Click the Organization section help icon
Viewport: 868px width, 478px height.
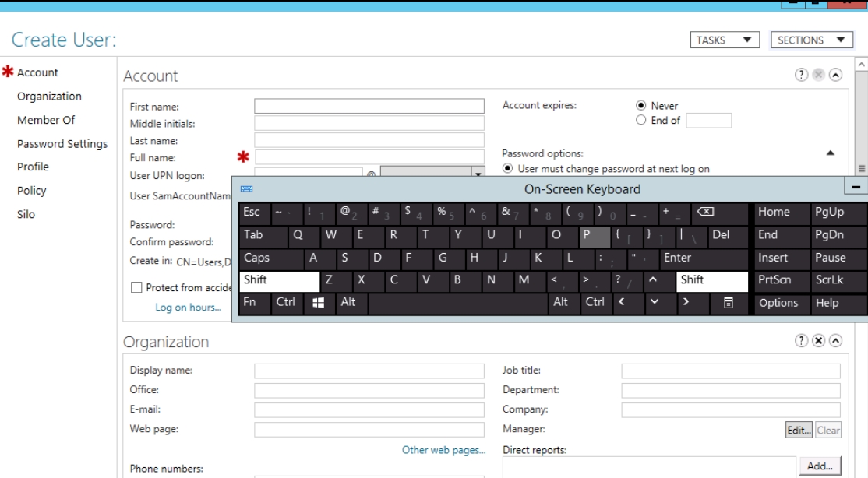pyautogui.click(x=800, y=342)
